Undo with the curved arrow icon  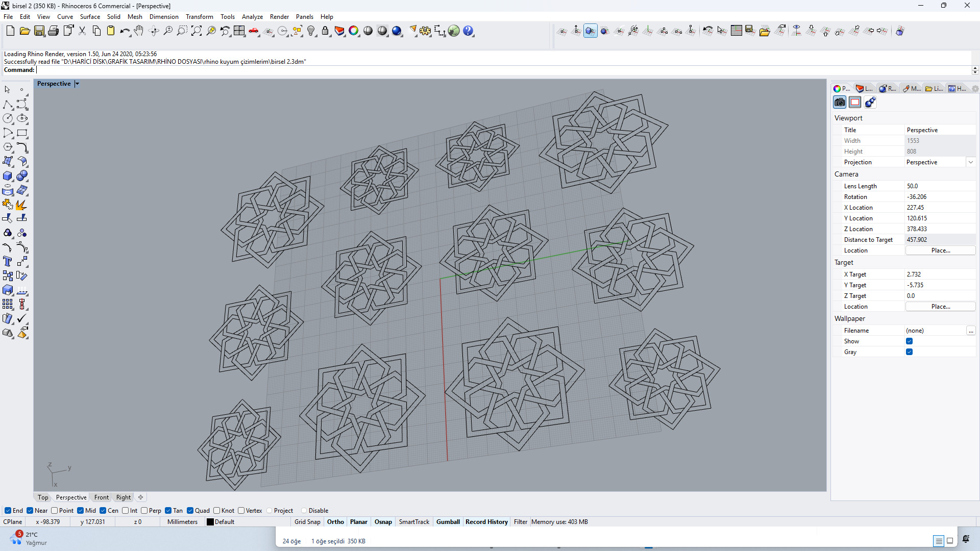point(125,31)
